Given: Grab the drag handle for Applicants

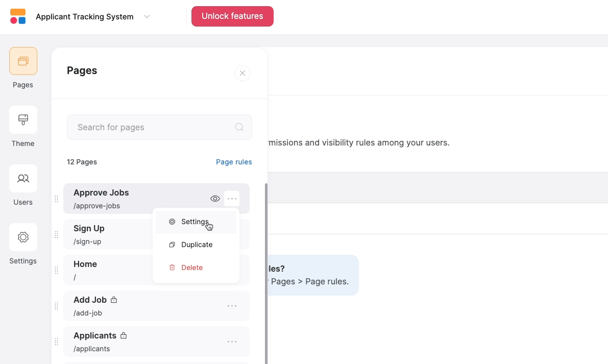Looking at the screenshot, I should point(56,342).
